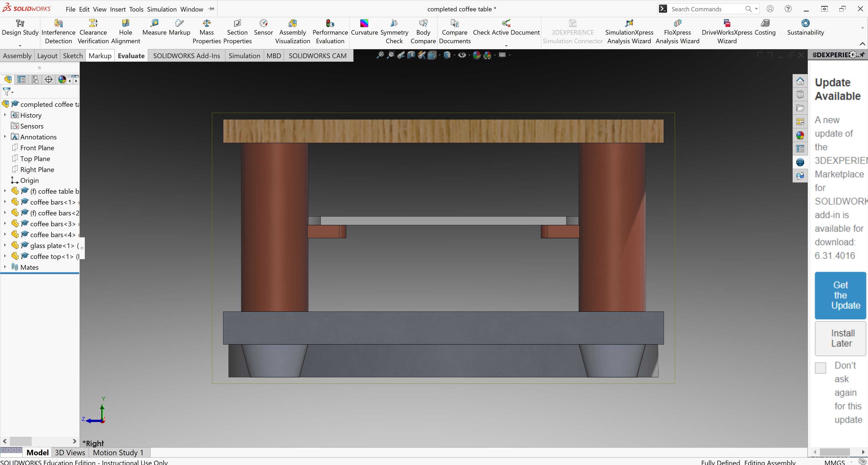Switch to the Sketch tab
868x465 pixels.
click(73, 56)
